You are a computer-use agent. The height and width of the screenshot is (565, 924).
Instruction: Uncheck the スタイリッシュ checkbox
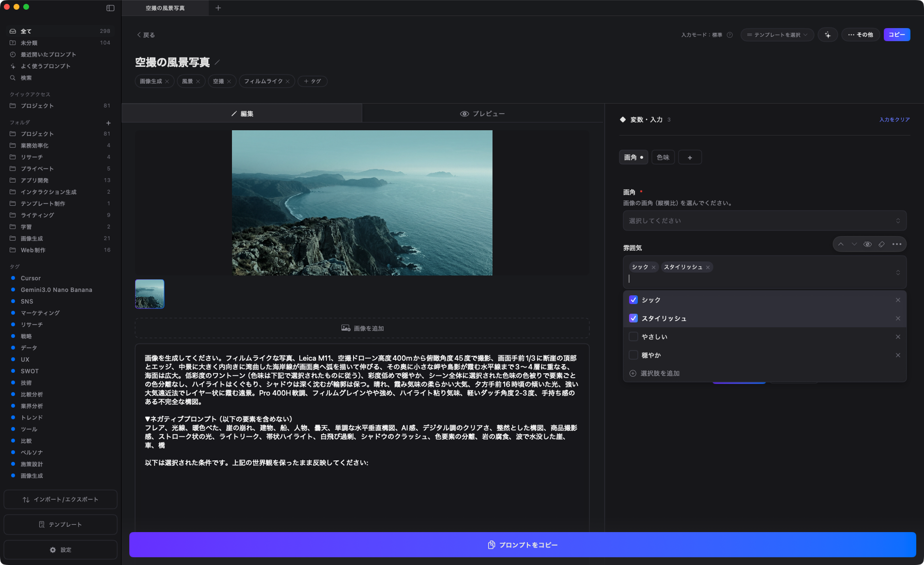coord(633,319)
